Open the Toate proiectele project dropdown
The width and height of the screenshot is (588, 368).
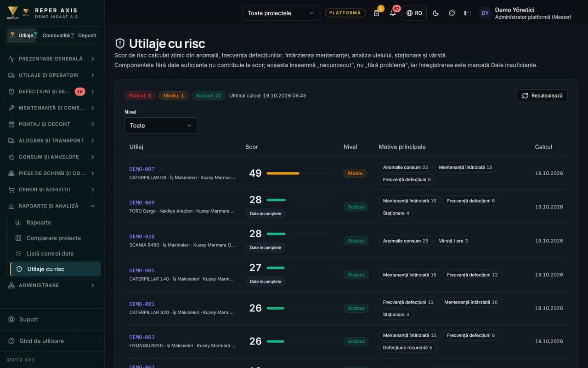[x=281, y=13]
